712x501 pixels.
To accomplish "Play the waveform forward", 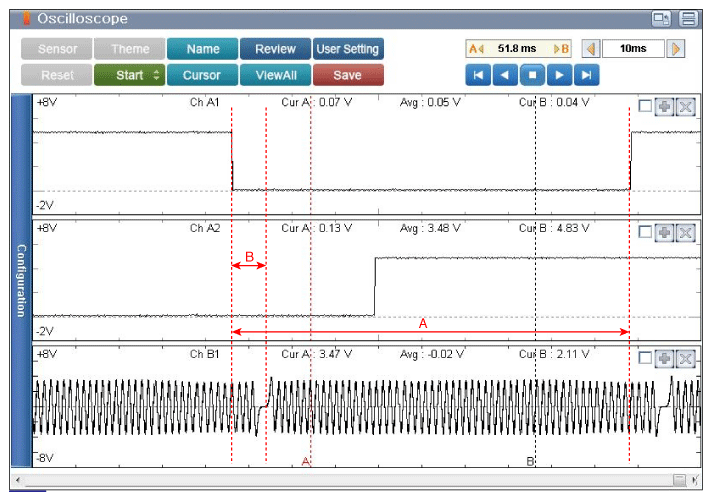I will (559, 75).
